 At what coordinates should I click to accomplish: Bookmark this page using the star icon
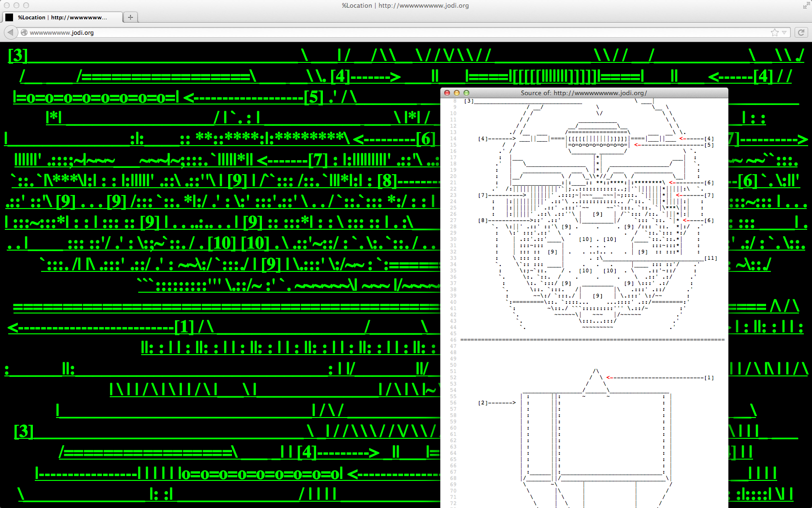[775, 32]
